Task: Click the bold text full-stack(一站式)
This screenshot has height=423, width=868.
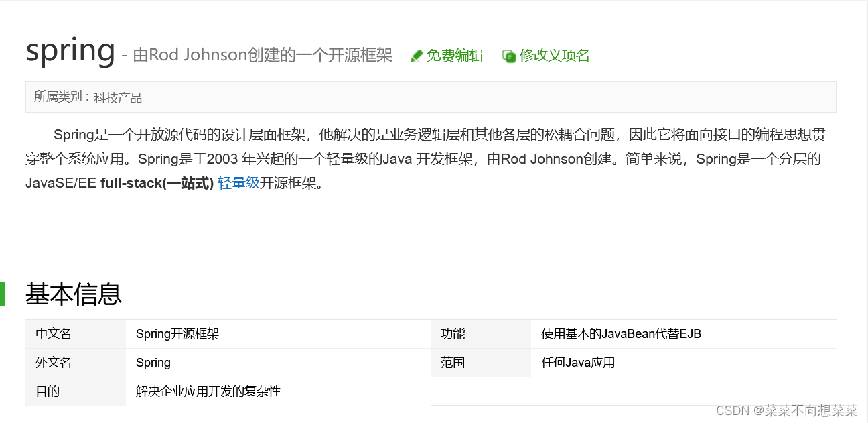Action: [x=157, y=183]
